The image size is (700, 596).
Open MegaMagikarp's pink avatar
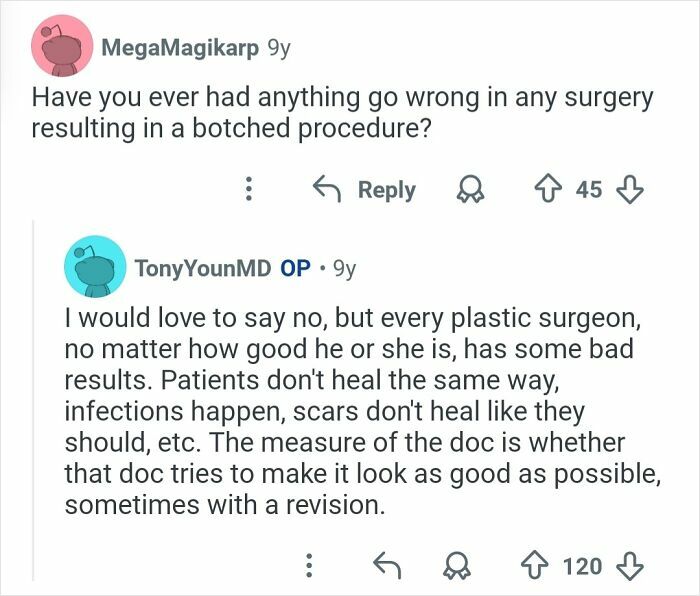[x=63, y=45]
